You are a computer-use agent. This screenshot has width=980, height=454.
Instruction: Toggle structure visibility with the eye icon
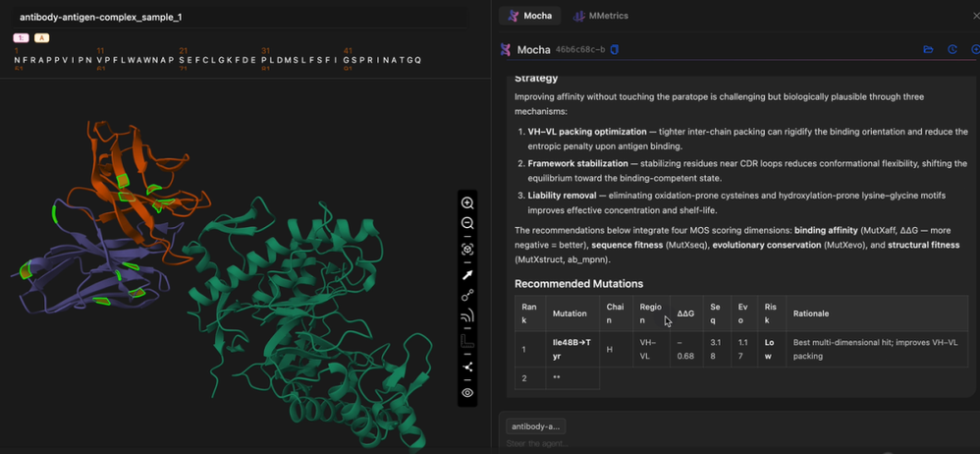[x=466, y=393]
